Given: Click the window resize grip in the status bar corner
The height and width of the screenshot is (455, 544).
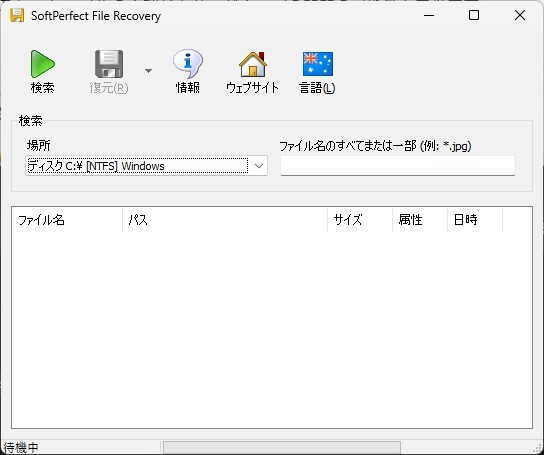Looking at the screenshot, I should tap(538, 448).
